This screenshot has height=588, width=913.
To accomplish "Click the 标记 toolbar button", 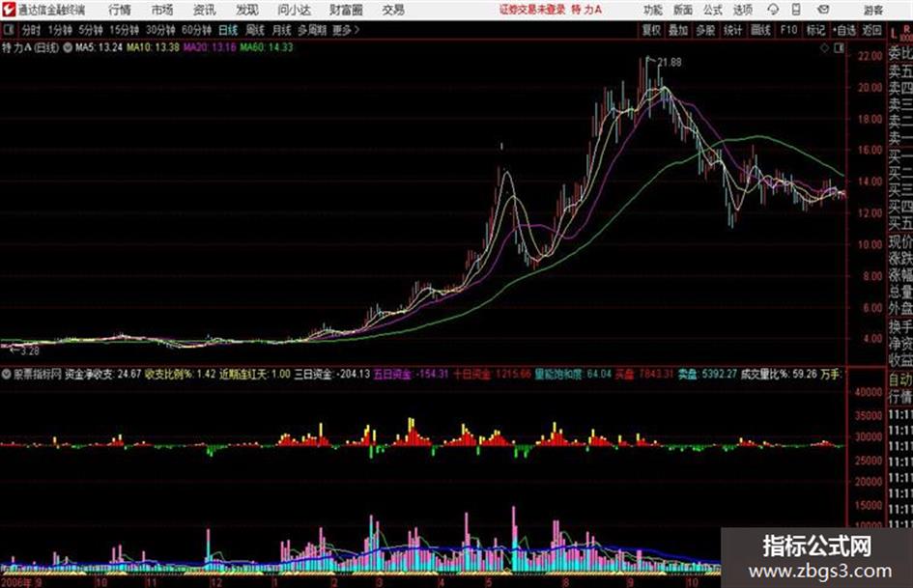I will pyautogui.click(x=815, y=30).
